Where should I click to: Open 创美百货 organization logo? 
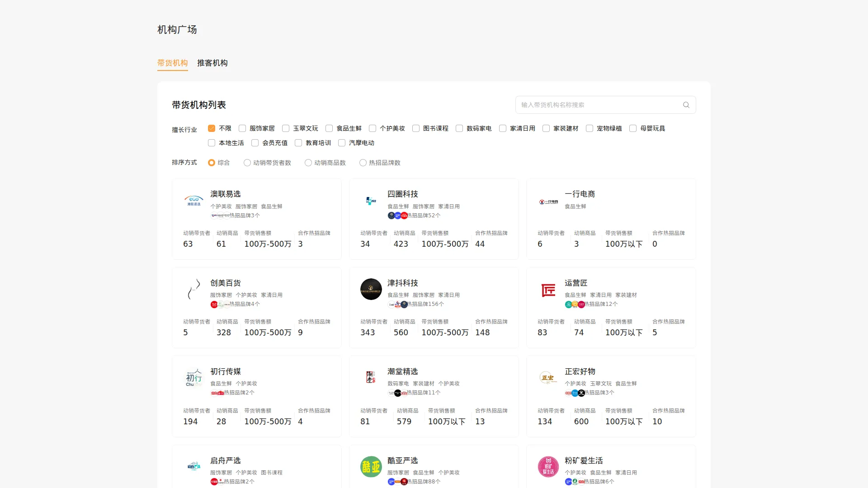tap(194, 289)
